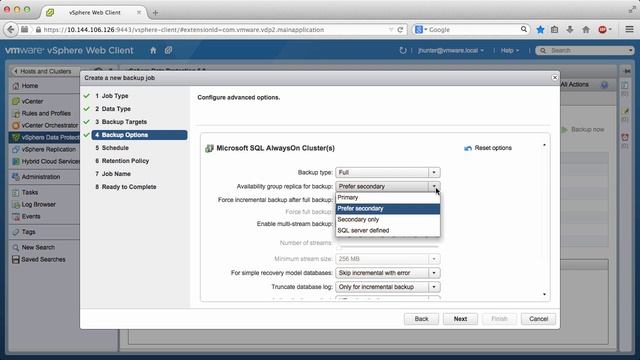
Task: Click the Log Browser icon
Action: click(16, 204)
